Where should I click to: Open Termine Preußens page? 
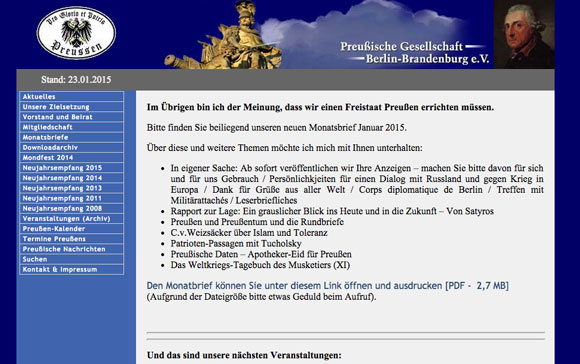[x=72, y=239]
